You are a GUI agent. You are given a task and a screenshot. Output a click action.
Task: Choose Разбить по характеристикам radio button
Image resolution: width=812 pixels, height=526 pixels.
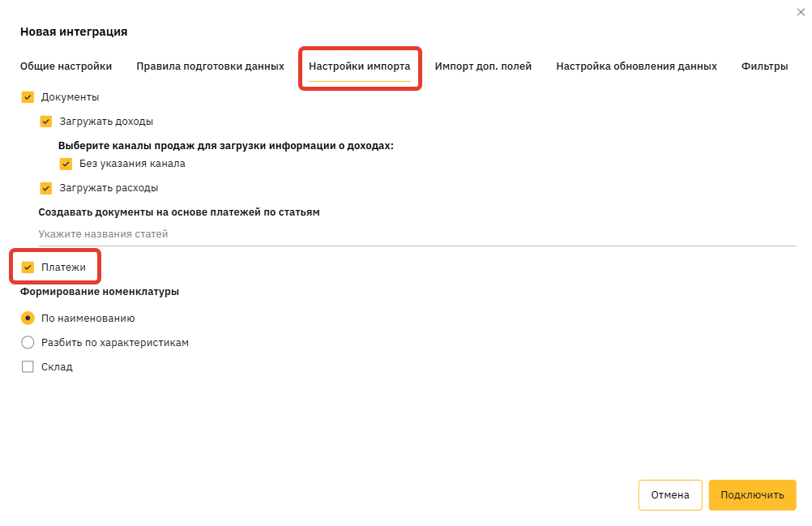coord(28,343)
